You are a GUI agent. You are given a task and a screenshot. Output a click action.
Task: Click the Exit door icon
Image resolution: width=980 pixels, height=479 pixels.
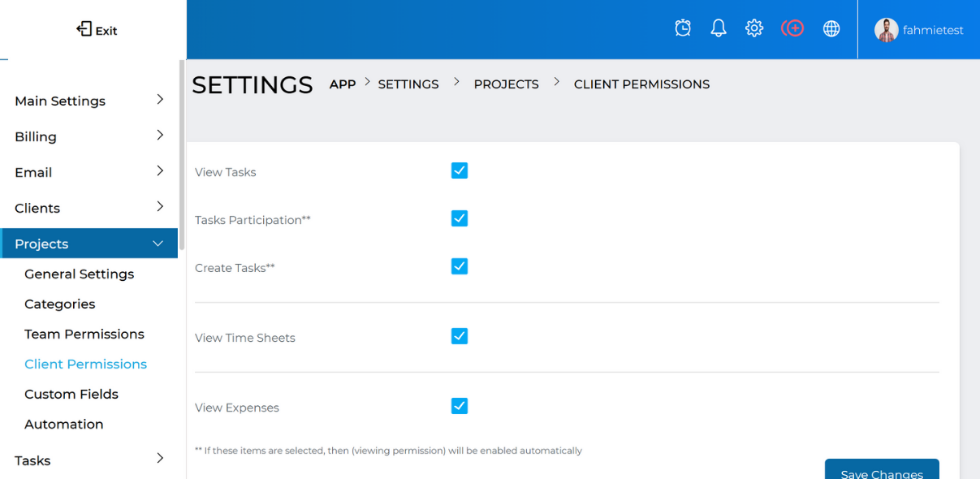[84, 29]
